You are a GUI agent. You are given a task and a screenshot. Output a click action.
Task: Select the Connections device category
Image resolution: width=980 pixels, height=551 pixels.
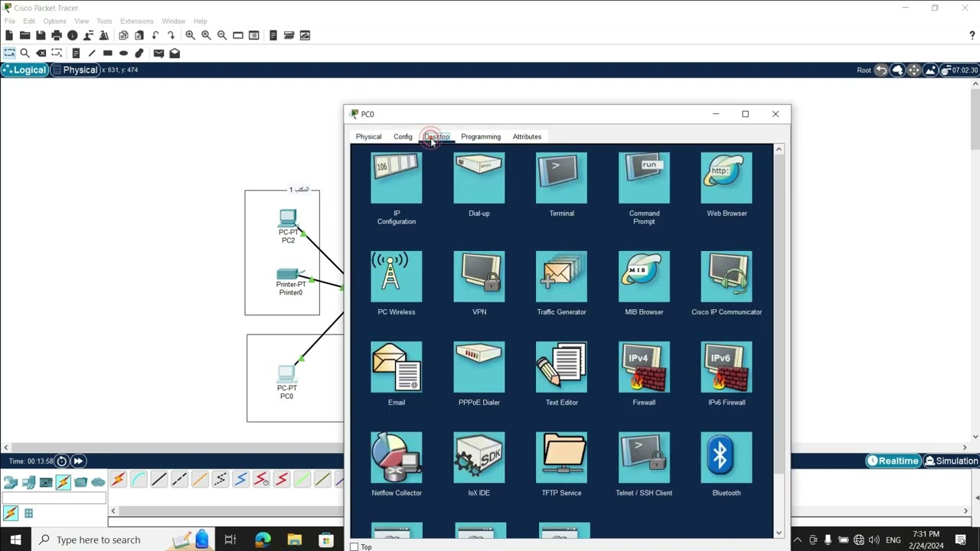(x=63, y=482)
